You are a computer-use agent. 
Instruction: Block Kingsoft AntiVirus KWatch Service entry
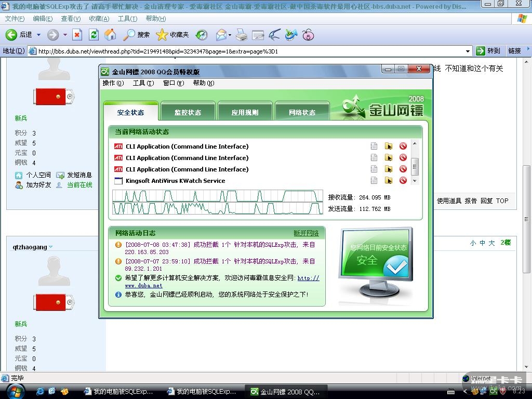pos(403,180)
